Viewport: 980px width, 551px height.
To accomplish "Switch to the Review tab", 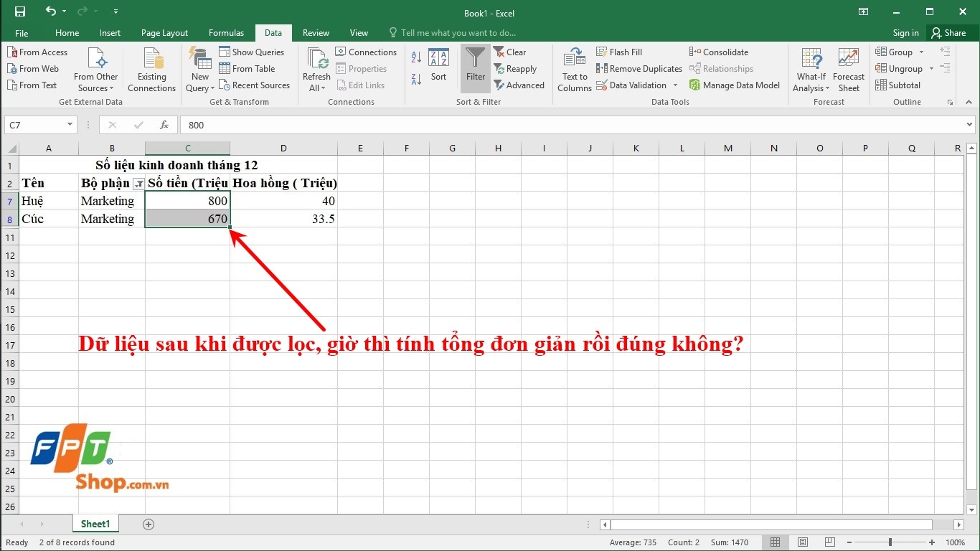I will [x=316, y=33].
